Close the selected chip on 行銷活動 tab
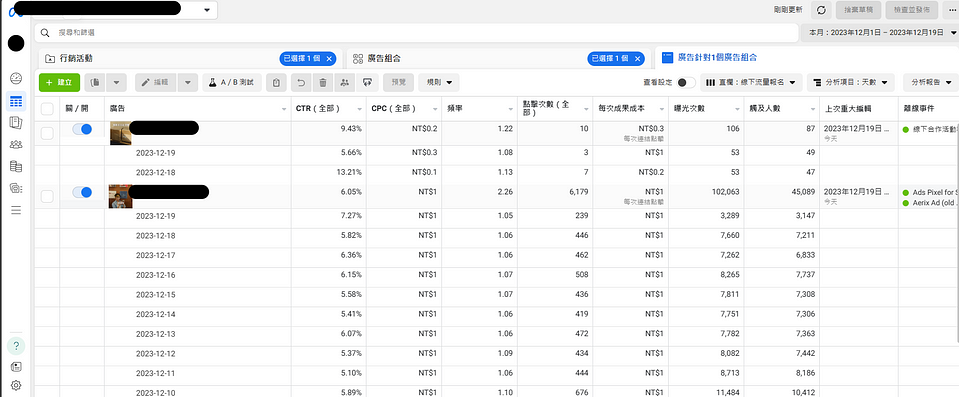This screenshot has height=397, width=959. coord(329,59)
